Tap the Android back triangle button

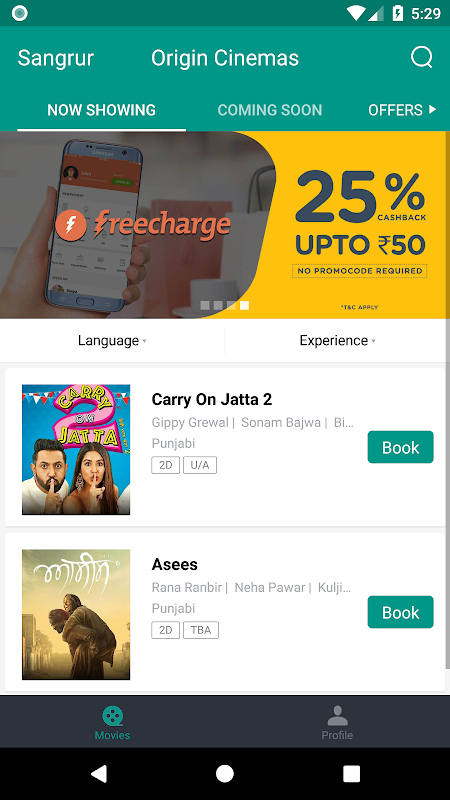point(98,773)
